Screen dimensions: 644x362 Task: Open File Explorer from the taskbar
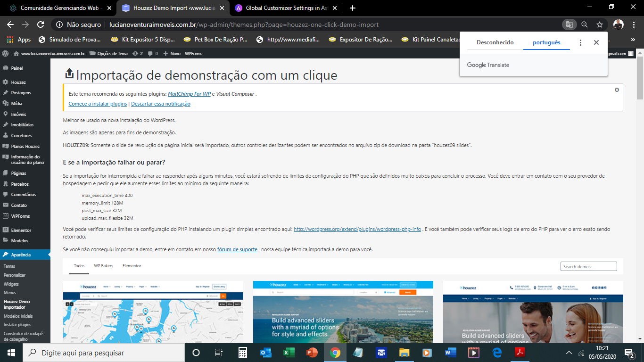point(405,353)
